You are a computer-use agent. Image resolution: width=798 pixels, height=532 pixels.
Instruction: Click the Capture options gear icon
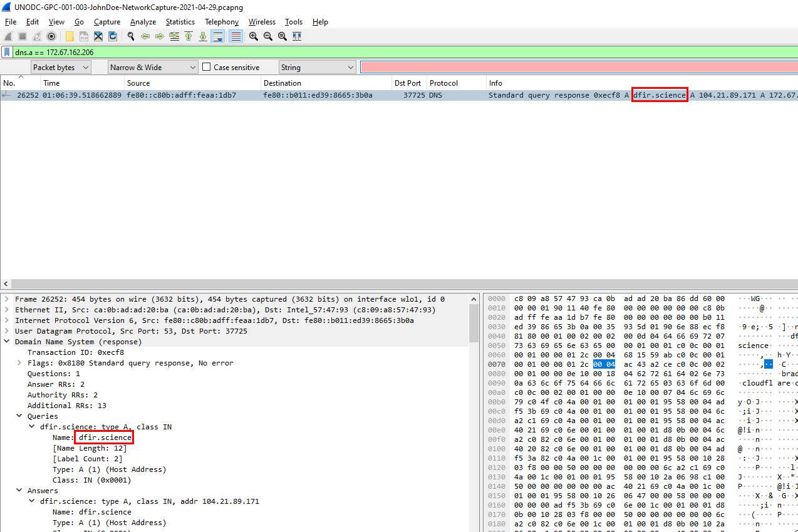pos(51,36)
